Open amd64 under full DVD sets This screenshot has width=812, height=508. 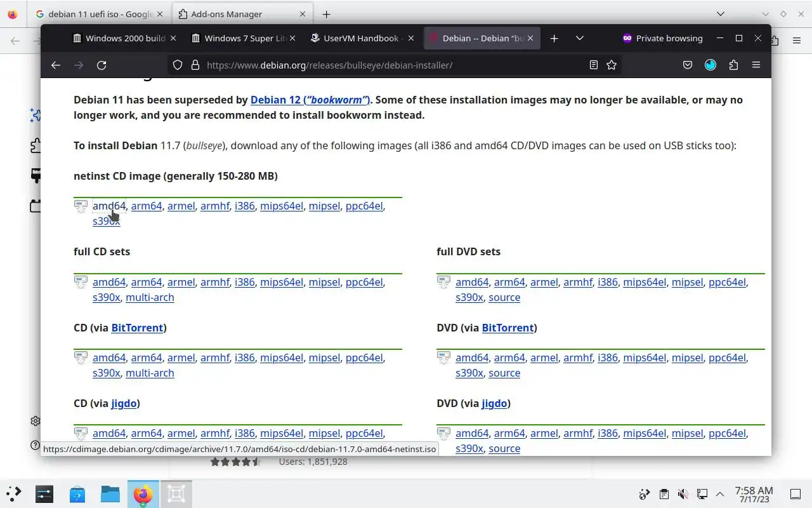pos(472,282)
